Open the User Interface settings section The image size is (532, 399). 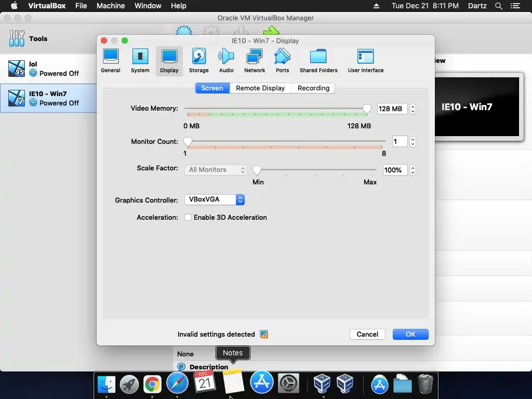coord(366,61)
